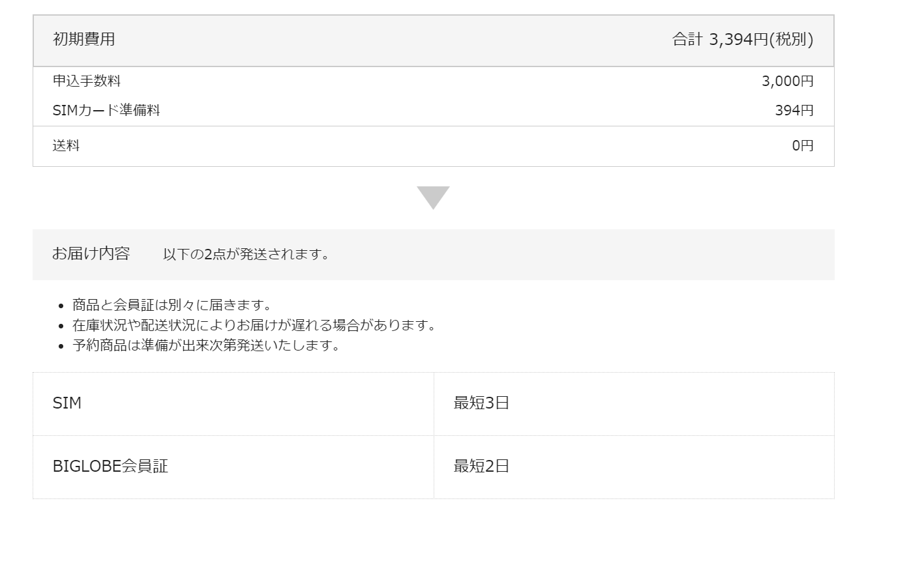924x561 pixels.
Task: Click the 最短2日 delivery cell
Action: coord(634,467)
